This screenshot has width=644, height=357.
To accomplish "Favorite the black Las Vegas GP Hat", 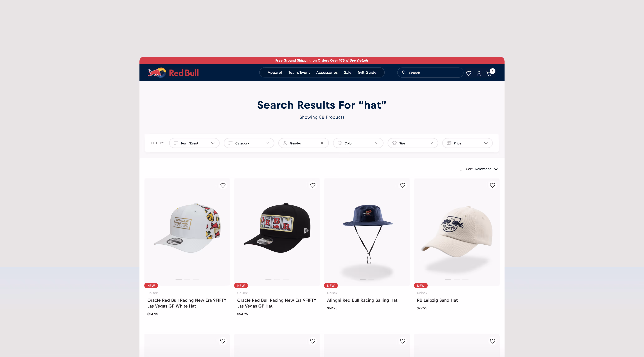I will pyautogui.click(x=312, y=185).
